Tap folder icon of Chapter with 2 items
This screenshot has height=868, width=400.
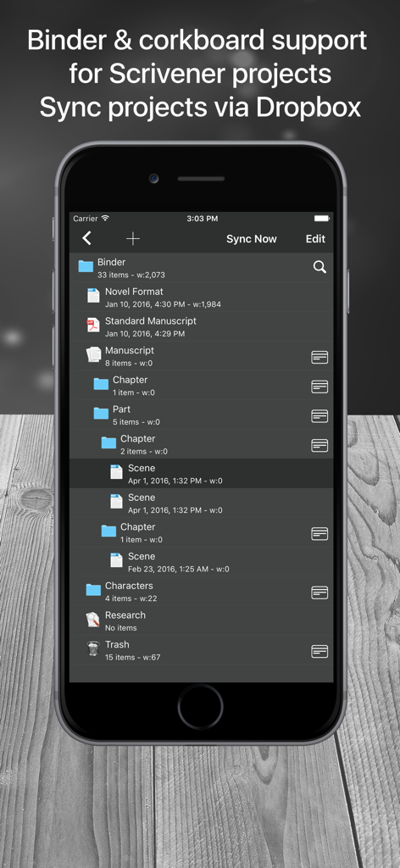coord(108,442)
